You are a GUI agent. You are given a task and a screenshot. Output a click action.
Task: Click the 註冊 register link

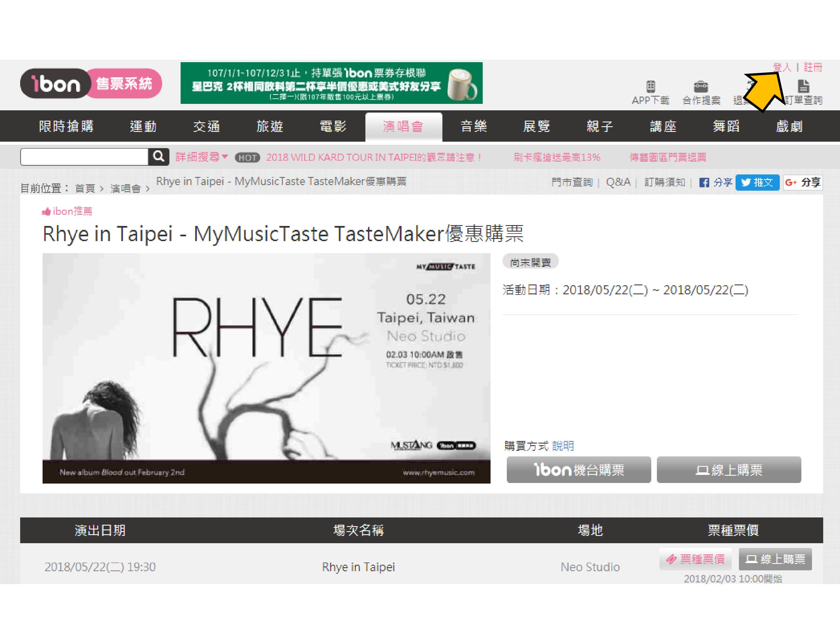pos(813,67)
